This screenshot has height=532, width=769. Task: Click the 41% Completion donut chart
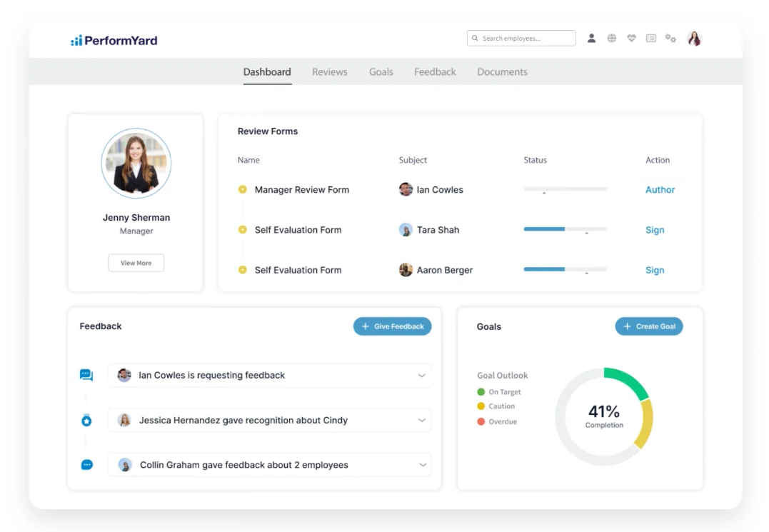click(x=604, y=416)
